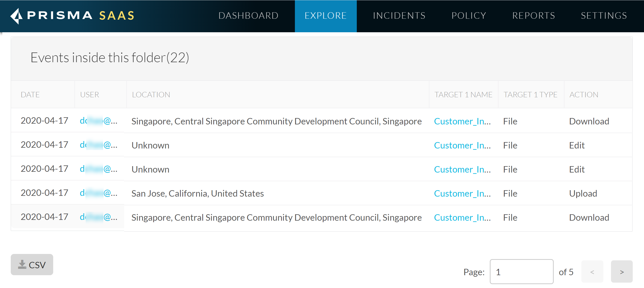Click the page number input field
Viewport: 644px width, 288px height.
pyautogui.click(x=521, y=272)
